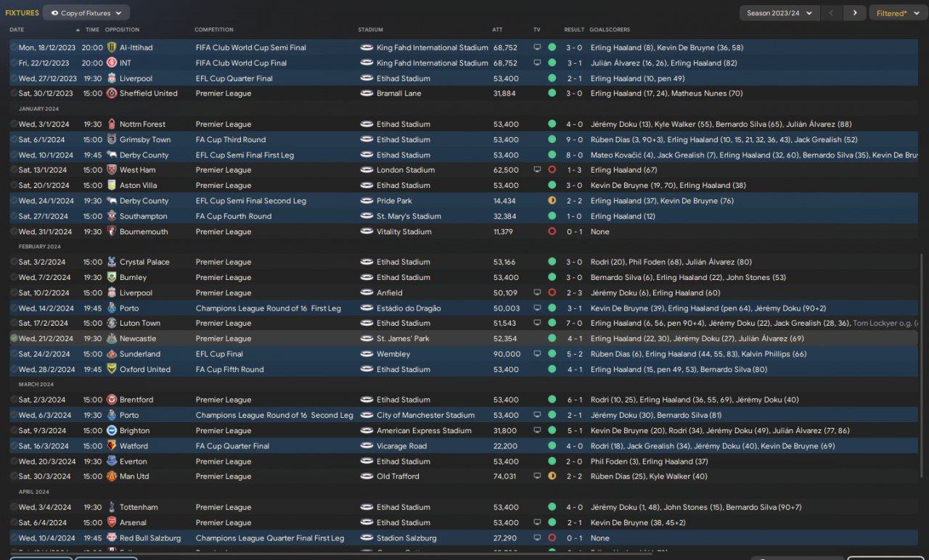Click the Arsenal club badge
Screen dimensions: 929x560
pos(112,523)
